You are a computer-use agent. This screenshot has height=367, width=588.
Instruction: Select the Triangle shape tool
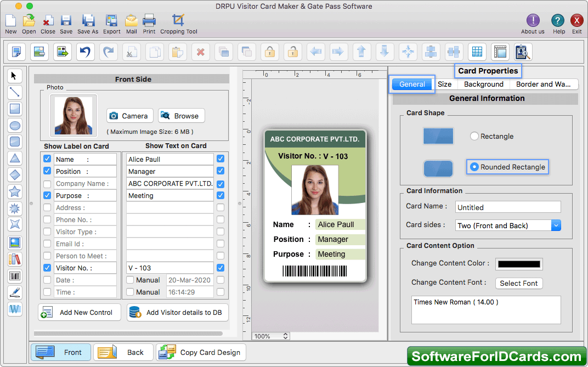[x=15, y=158]
